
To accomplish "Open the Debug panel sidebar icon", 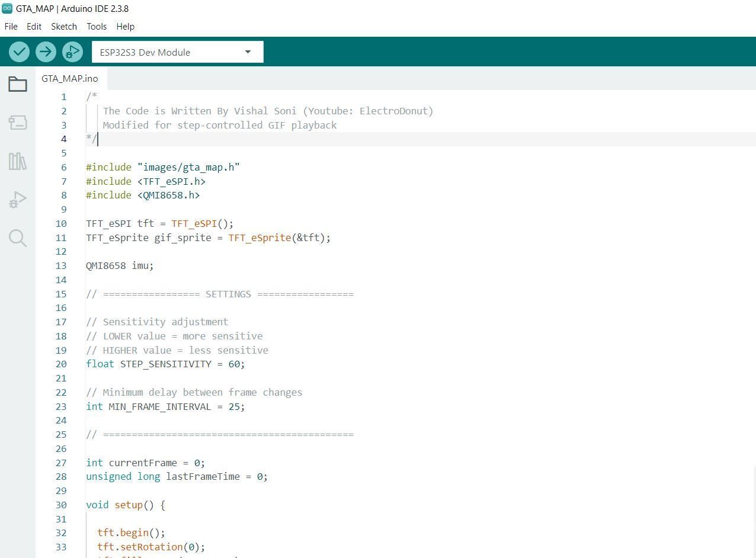I will click(18, 200).
